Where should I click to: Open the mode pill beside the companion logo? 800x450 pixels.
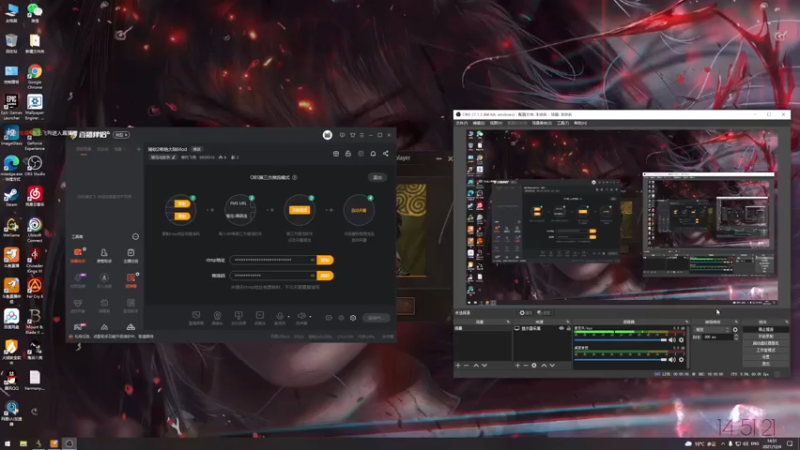(x=121, y=135)
